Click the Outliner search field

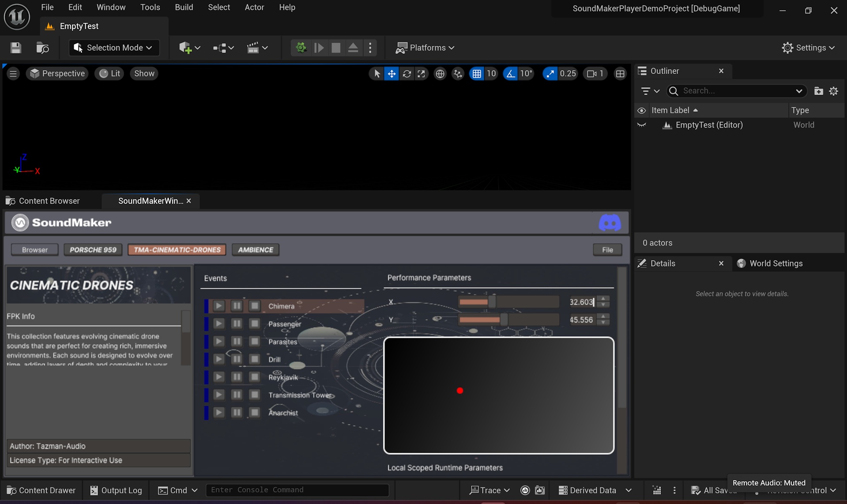click(x=737, y=91)
